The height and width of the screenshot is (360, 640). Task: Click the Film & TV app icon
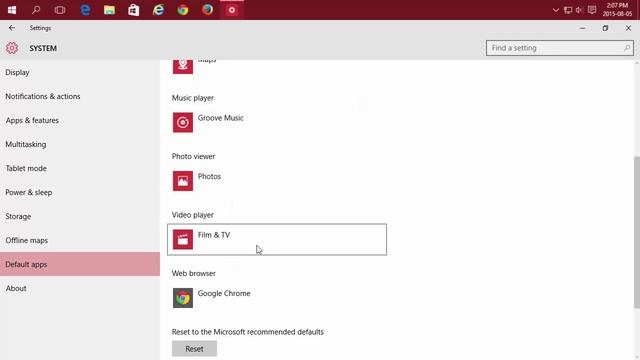183,240
